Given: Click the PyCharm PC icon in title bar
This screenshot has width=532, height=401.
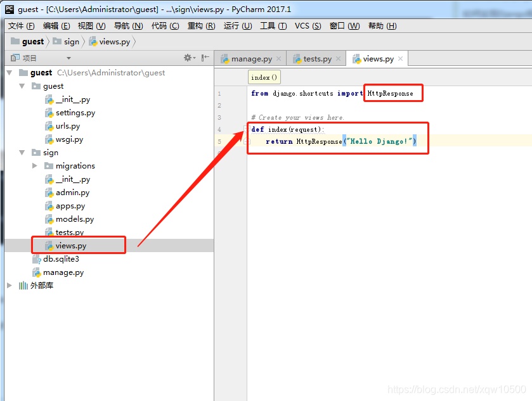Looking at the screenshot, I should click(10, 9).
